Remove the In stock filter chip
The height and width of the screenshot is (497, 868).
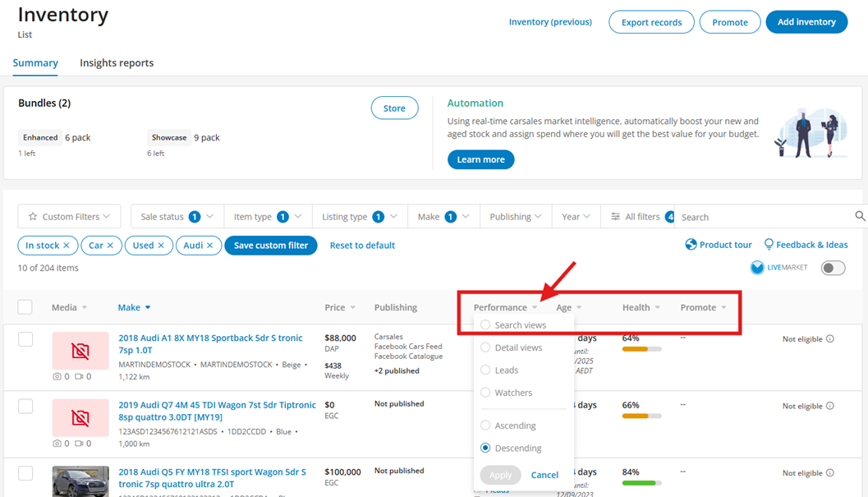(x=67, y=246)
